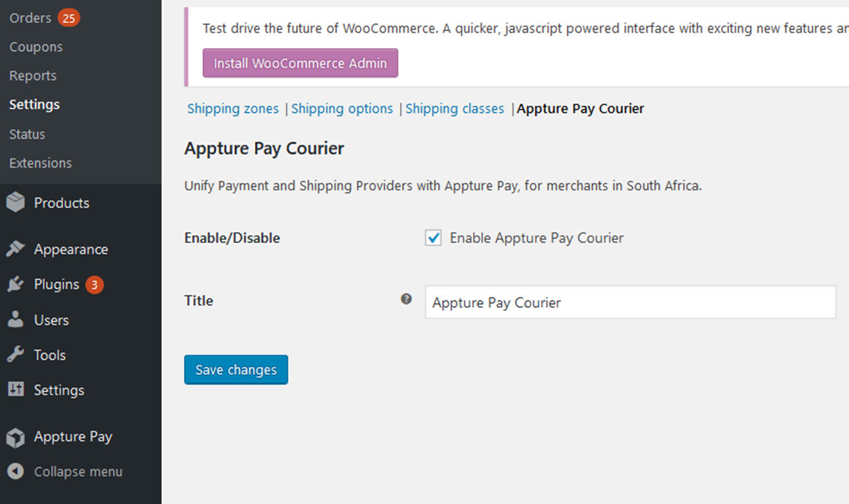Switch to Shipping options tab

tap(342, 109)
